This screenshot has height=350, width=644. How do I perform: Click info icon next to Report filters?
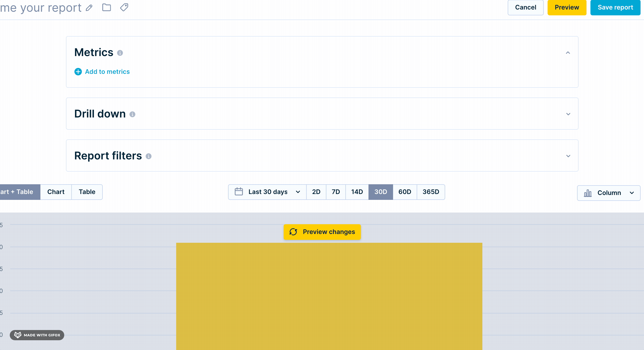click(x=148, y=156)
